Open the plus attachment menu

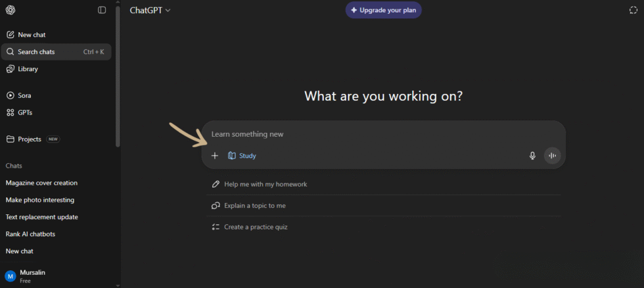(x=214, y=156)
